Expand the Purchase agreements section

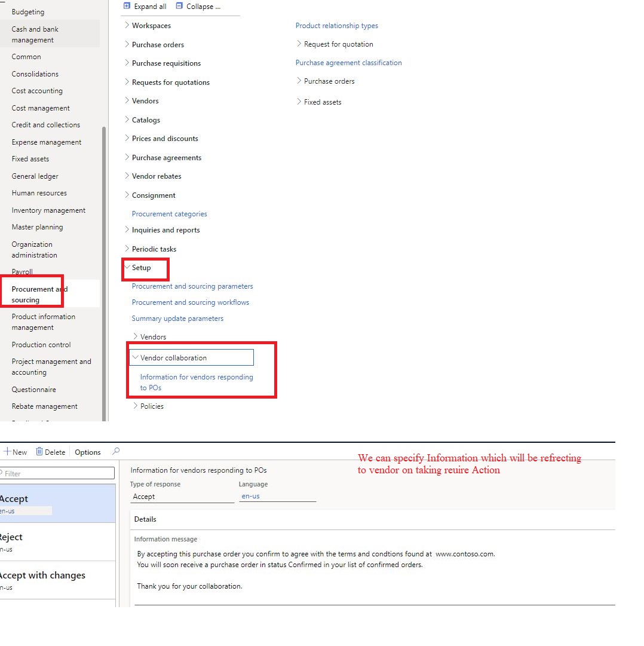pos(126,157)
